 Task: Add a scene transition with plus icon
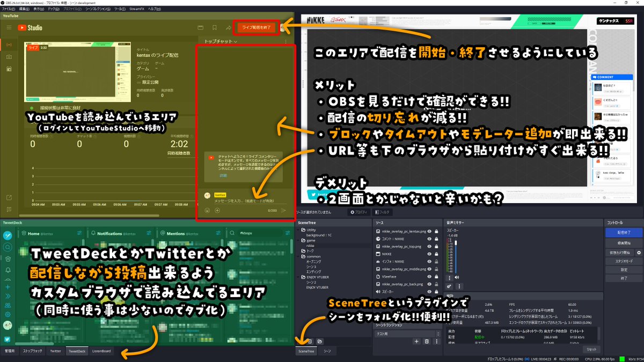click(x=416, y=341)
